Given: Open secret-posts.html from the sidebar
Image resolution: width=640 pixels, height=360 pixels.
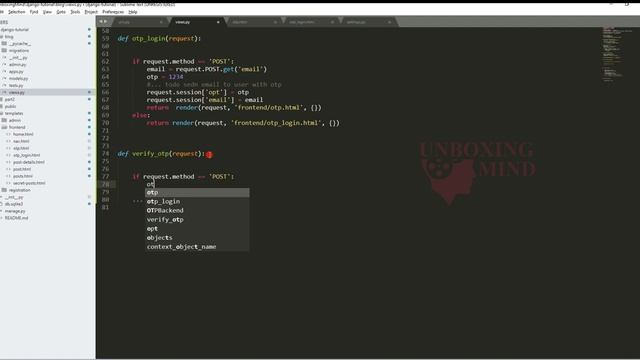Looking at the screenshot, I should (x=29, y=183).
